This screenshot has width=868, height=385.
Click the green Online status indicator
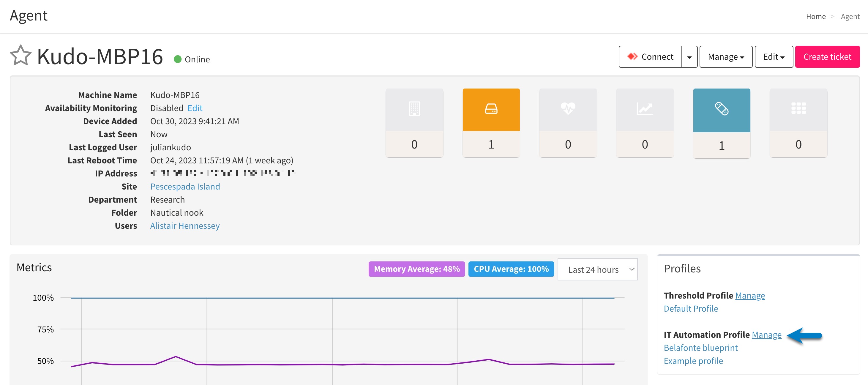(178, 59)
